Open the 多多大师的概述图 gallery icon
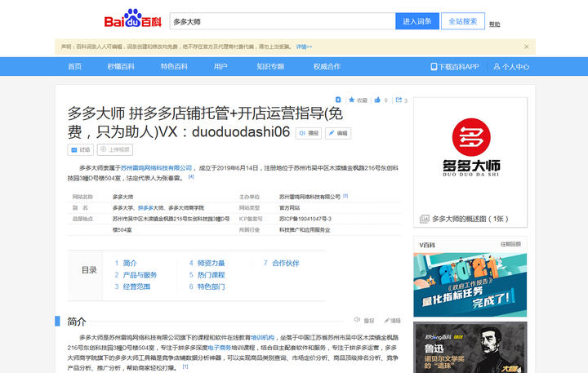 click(x=424, y=219)
